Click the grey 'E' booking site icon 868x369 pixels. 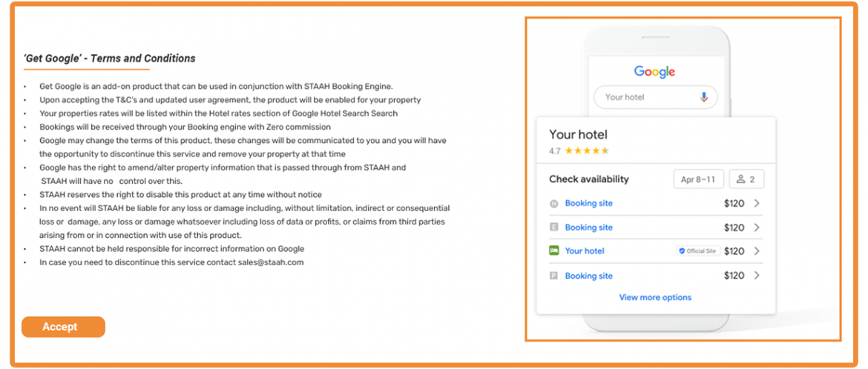[553, 227]
